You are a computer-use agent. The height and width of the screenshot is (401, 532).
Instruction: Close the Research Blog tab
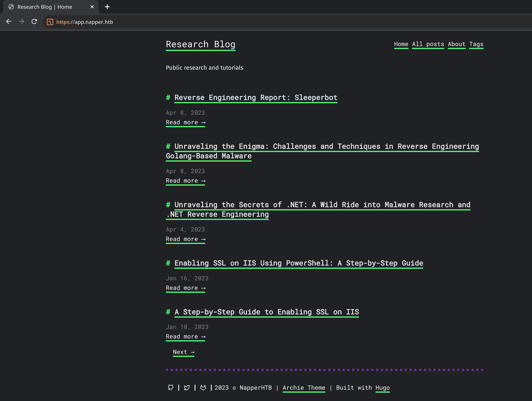click(92, 7)
